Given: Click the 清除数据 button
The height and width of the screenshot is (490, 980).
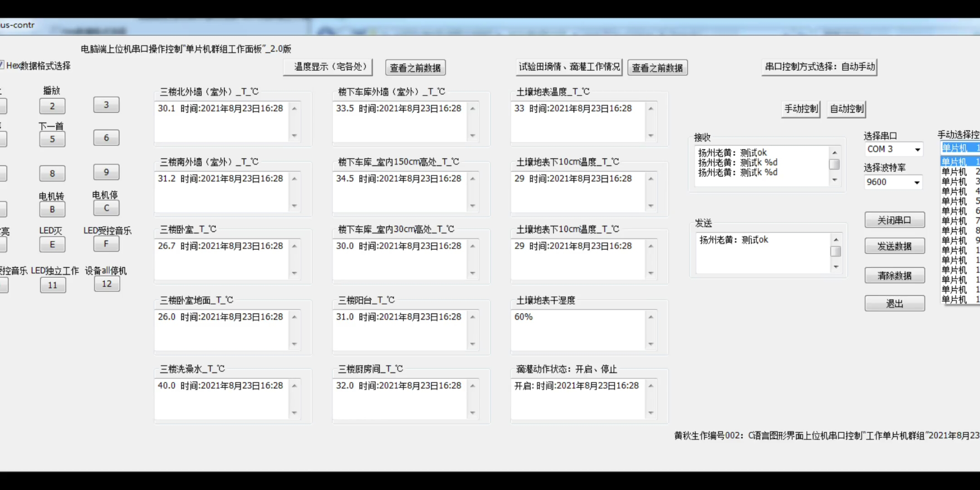Looking at the screenshot, I should coord(894,275).
